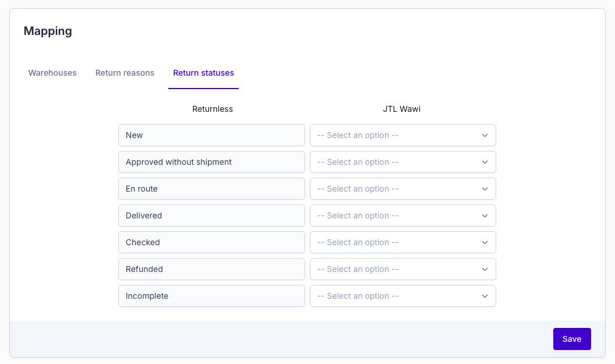
Task: Switch to the Warehouses tab
Action: click(52, 73)
